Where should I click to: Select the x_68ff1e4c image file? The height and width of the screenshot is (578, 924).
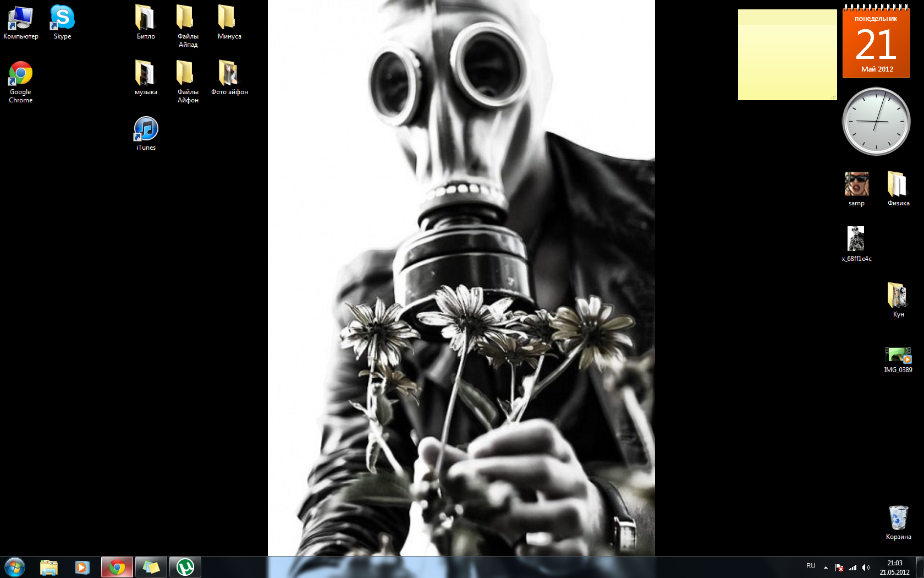point(856,244)
